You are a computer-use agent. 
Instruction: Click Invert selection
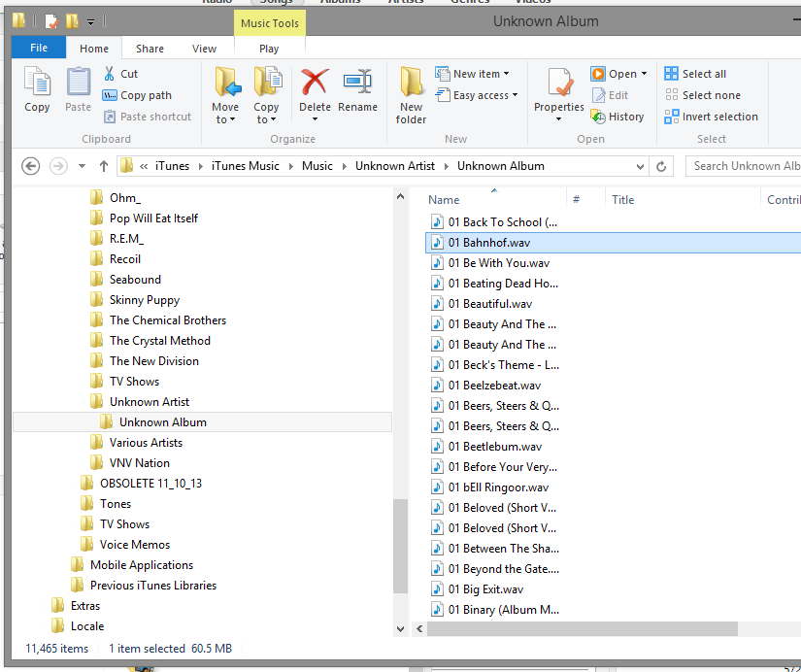711,117
